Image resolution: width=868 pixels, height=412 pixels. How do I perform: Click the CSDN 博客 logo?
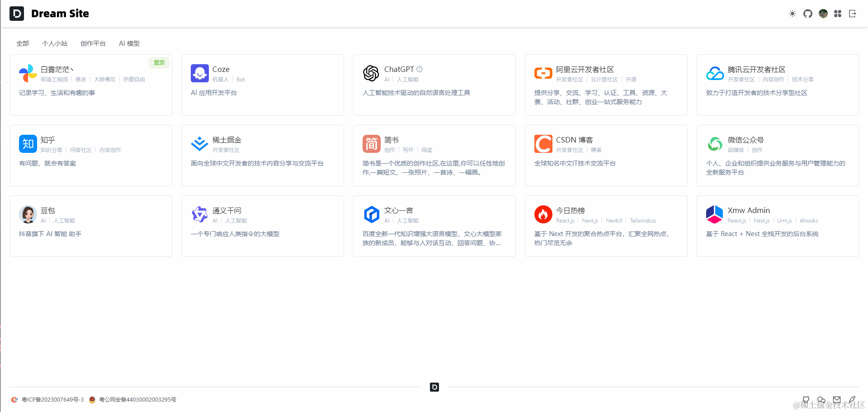pos(543,144)
